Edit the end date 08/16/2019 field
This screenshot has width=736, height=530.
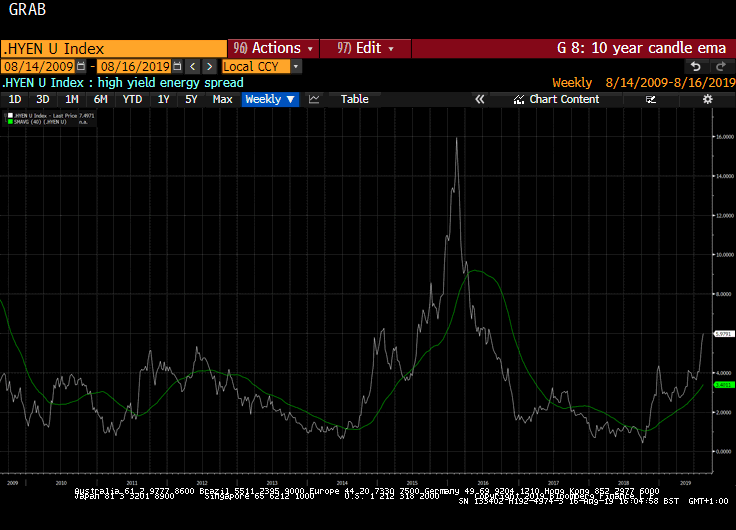(x=135, y=67)
